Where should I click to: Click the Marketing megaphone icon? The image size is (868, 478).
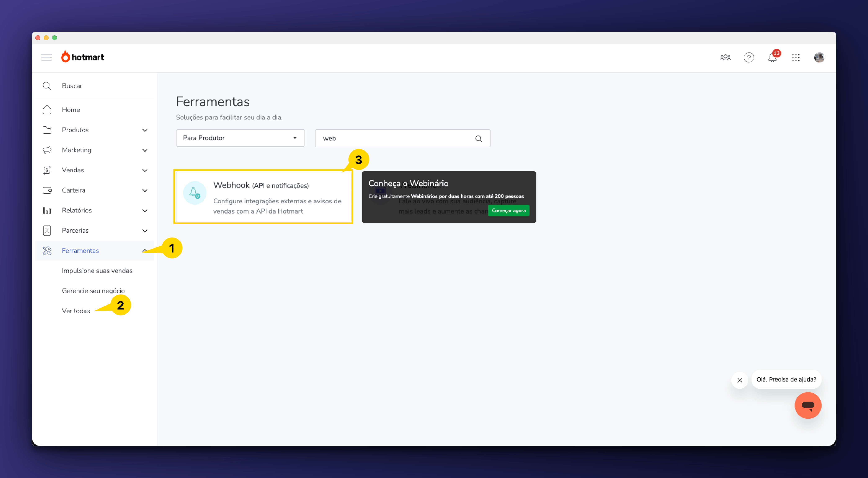pyautogui.click(x=47, y=150)
